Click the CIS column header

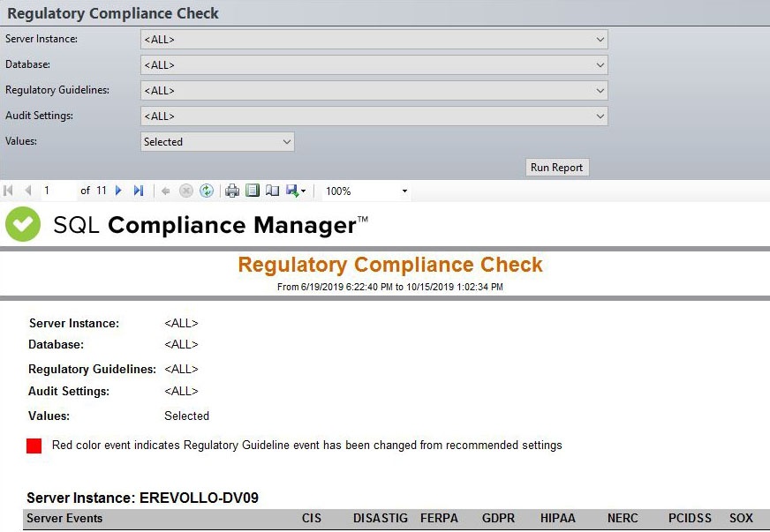pos(312,518)
